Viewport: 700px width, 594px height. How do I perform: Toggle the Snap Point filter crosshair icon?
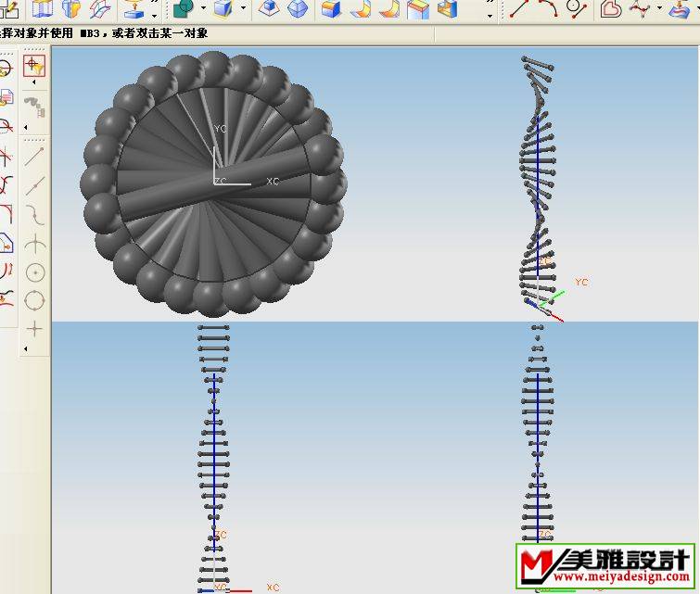coord(34,66)
